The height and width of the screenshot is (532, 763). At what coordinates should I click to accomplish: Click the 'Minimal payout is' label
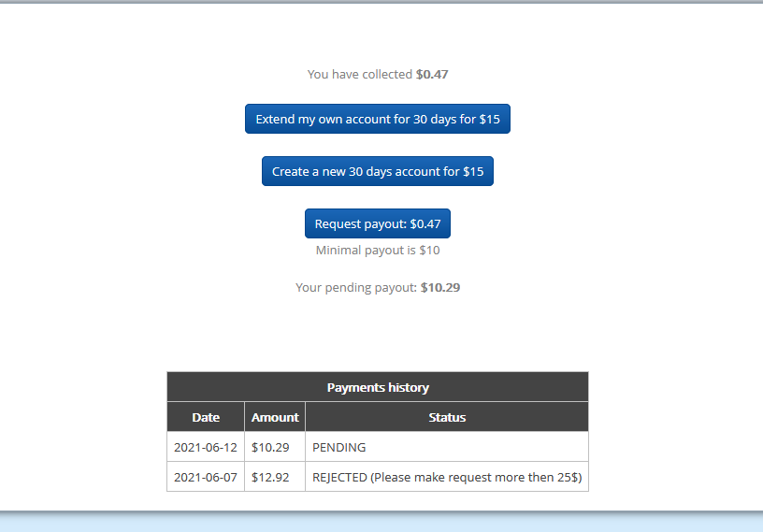click(366, 251)
